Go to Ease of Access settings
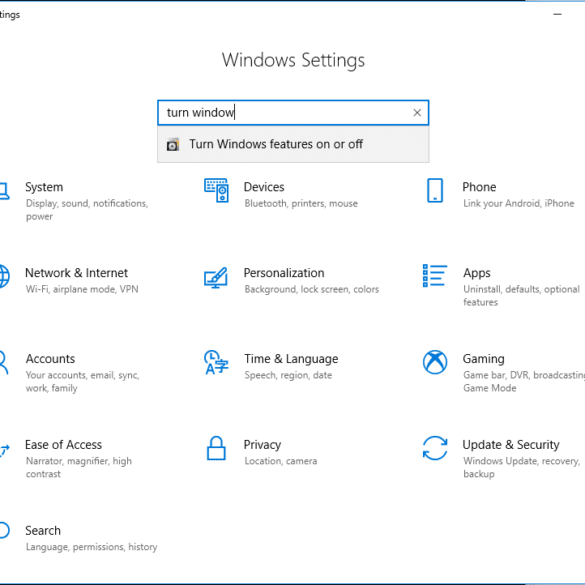The image size is (585, 585). tap(63, 444)
